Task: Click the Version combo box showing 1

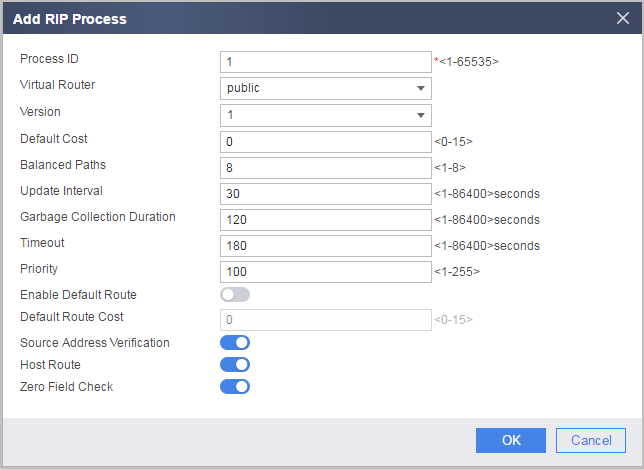Action: 326,115
